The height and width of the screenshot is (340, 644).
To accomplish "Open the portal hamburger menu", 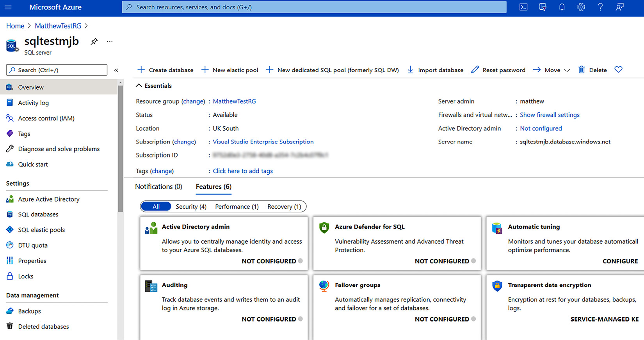I will pos(8,7).
